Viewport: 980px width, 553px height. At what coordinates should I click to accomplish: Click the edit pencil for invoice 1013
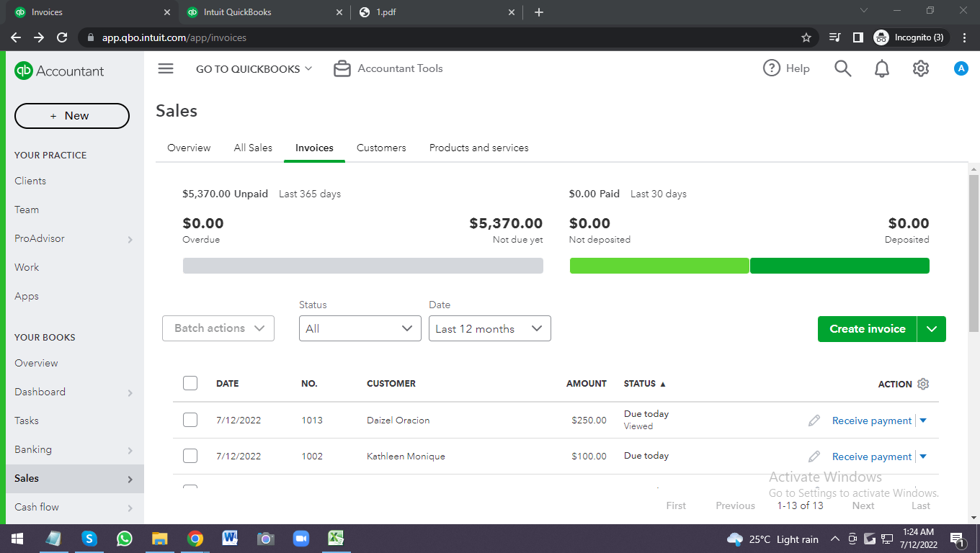coord(814,421)
